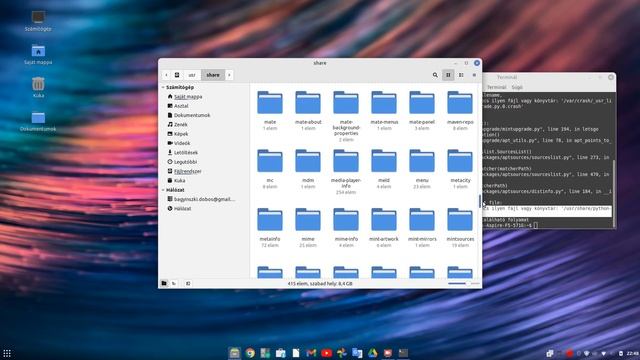Open Google Drive from the taskbar
This screenshot has height=360, width=640.
click(x=372, y=353)
